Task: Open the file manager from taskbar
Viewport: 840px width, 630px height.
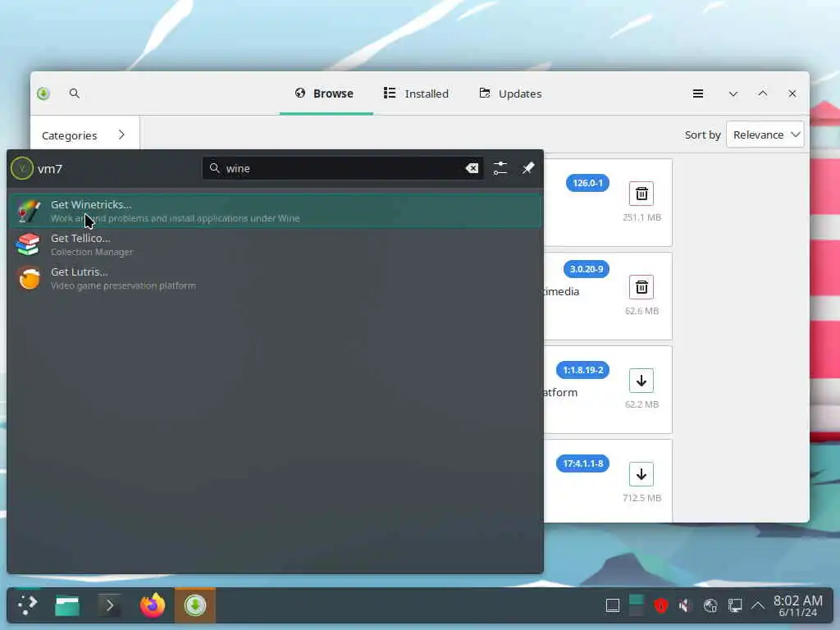Action: (67, 605)
